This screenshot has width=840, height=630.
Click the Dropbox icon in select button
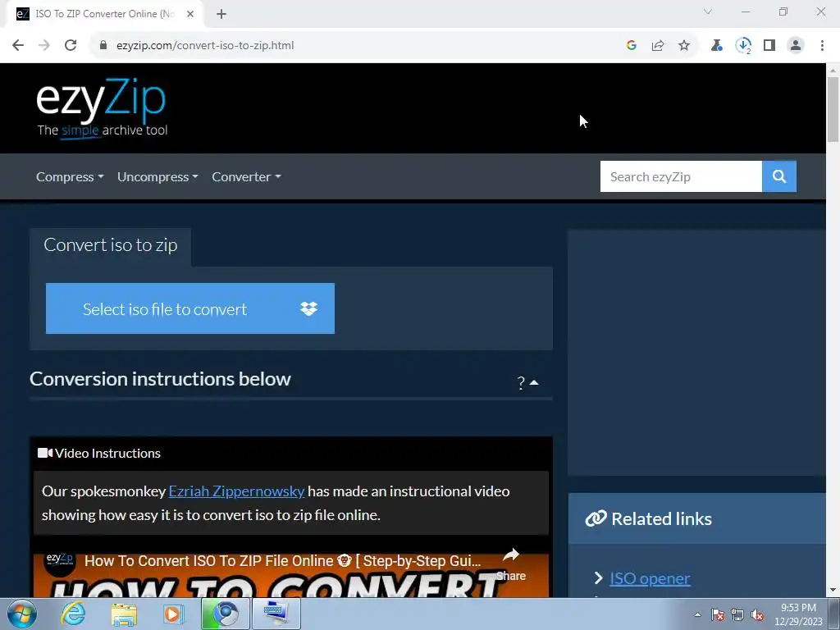pos(308,308)
